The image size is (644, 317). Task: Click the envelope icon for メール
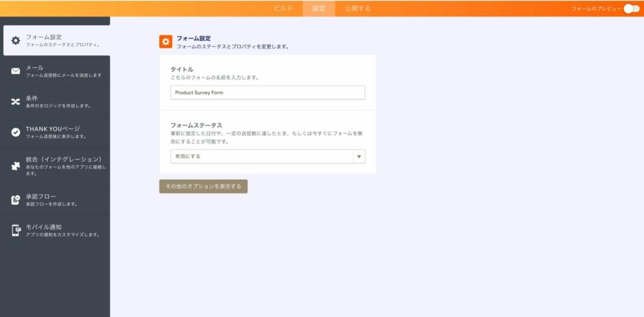tap(16, 71)
